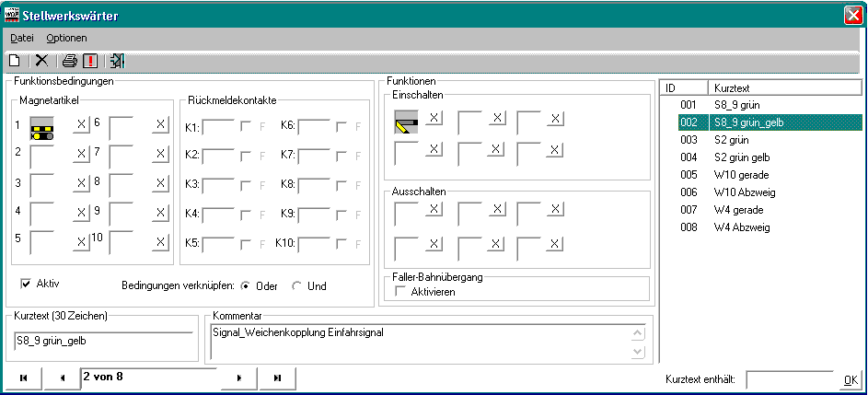This screenshot has width=868, height=395.
Task: Click the red exclamation mark toolbar icon
Action: click(x=90, y=61)
